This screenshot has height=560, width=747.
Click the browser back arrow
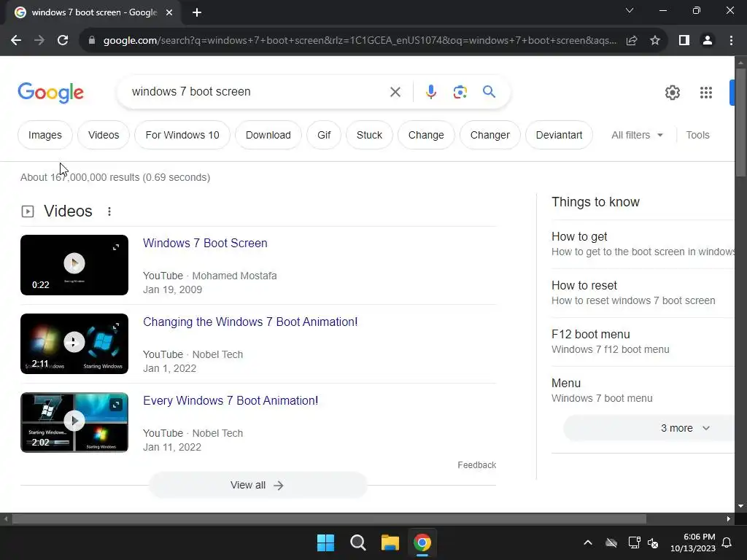16,41
